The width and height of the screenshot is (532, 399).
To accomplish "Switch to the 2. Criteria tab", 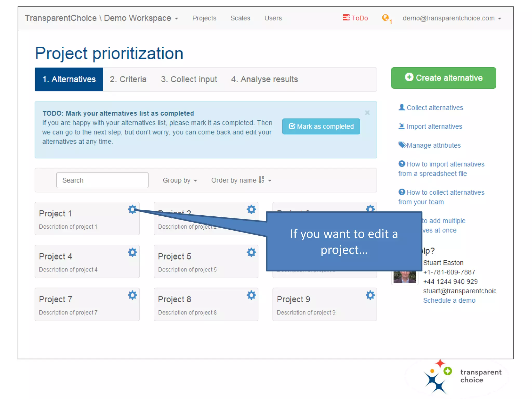I will (128, 79).
